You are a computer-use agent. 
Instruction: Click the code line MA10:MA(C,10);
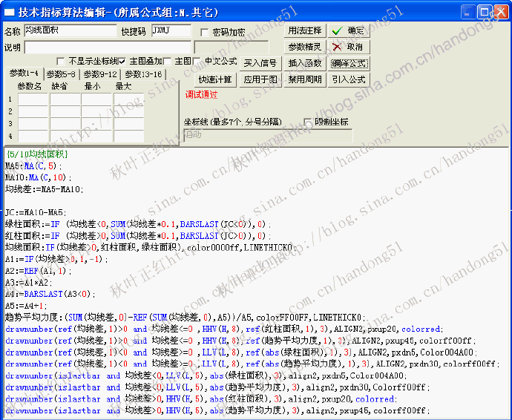(x=38, y=177)
